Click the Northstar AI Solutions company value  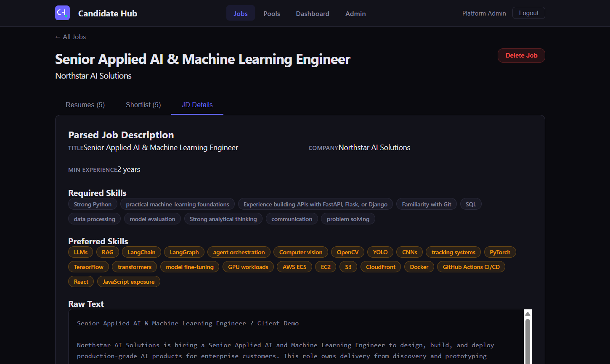tap(374, 148)
